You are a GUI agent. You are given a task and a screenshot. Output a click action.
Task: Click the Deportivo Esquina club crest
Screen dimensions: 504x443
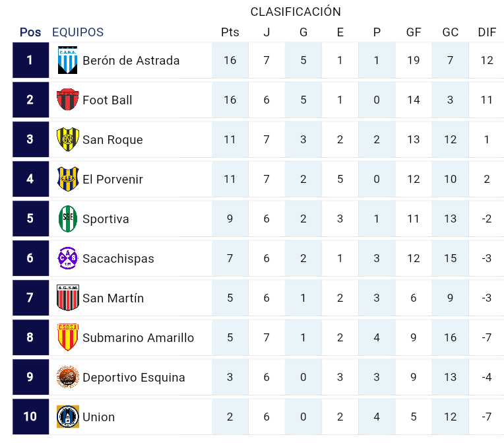(x=68, y=377)
